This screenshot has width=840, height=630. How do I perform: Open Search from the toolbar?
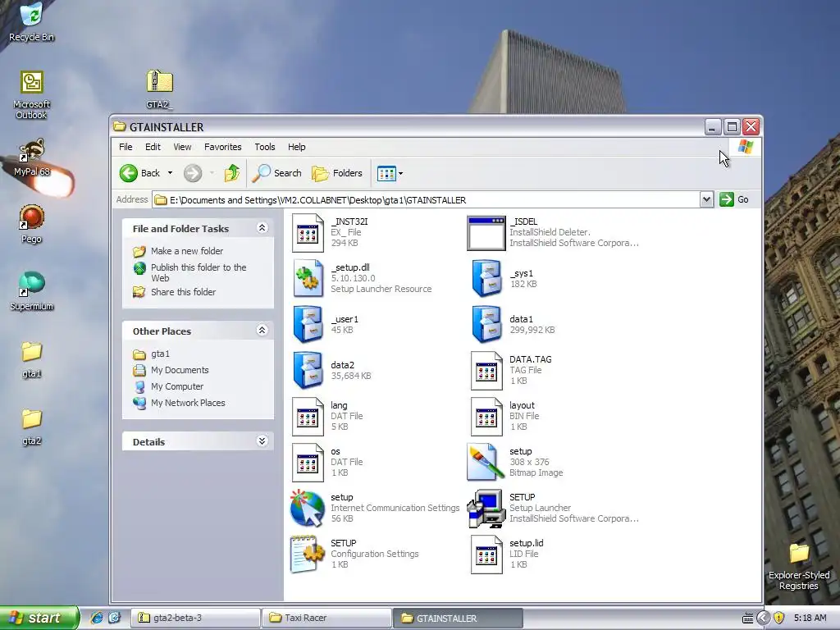click(x=276, y=173)
